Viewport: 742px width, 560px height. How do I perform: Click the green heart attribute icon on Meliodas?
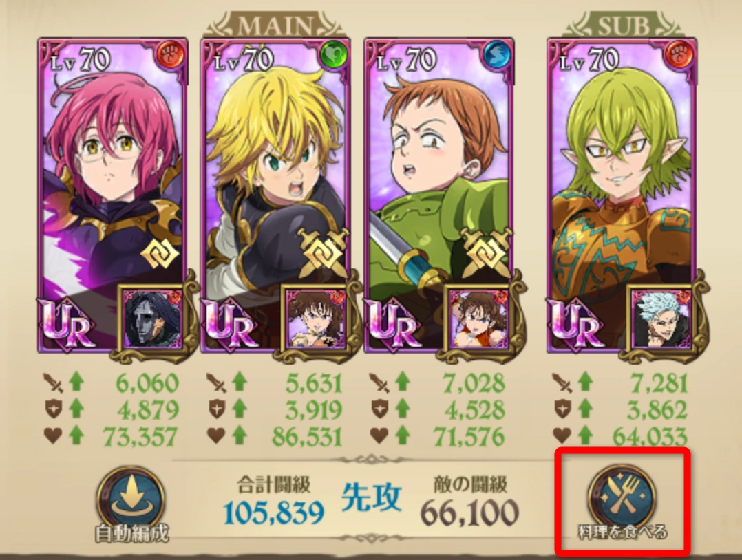tap(335, 55)
